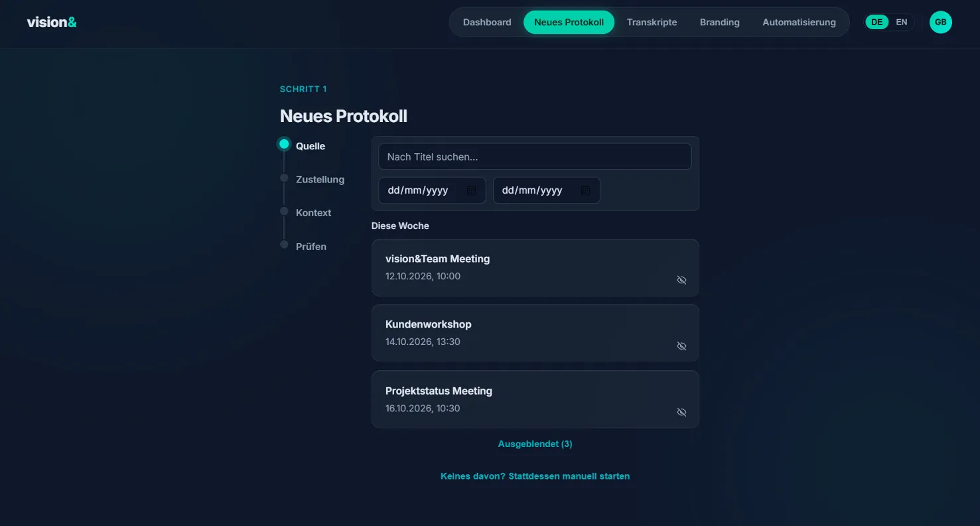
Task: Select the vision&Team Meeting card
Action: (x=535, y=267)
